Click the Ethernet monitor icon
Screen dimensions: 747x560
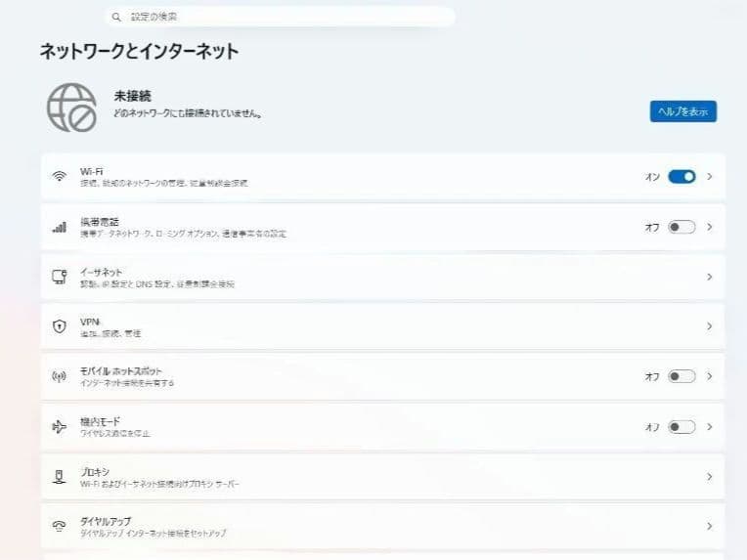coord(60,277)
